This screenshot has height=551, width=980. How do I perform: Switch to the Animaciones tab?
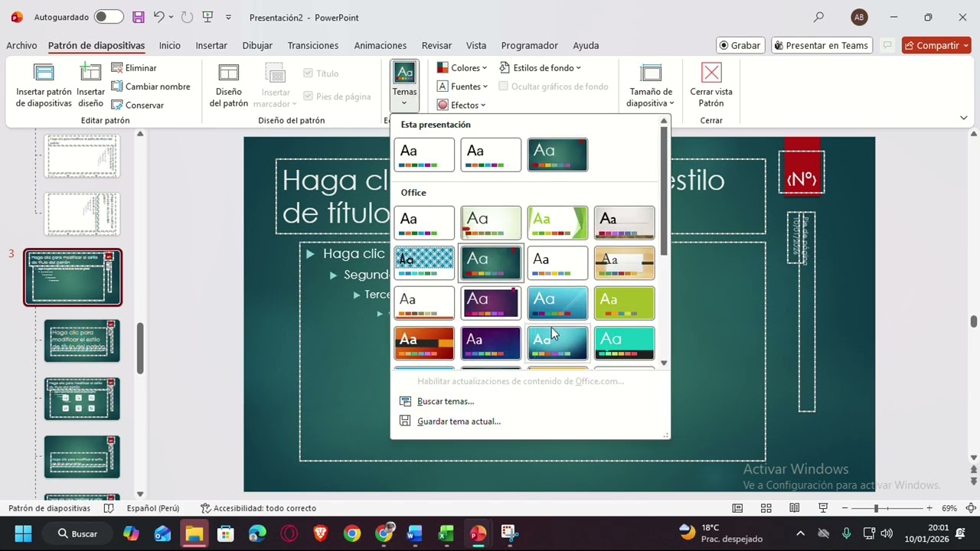380,45
